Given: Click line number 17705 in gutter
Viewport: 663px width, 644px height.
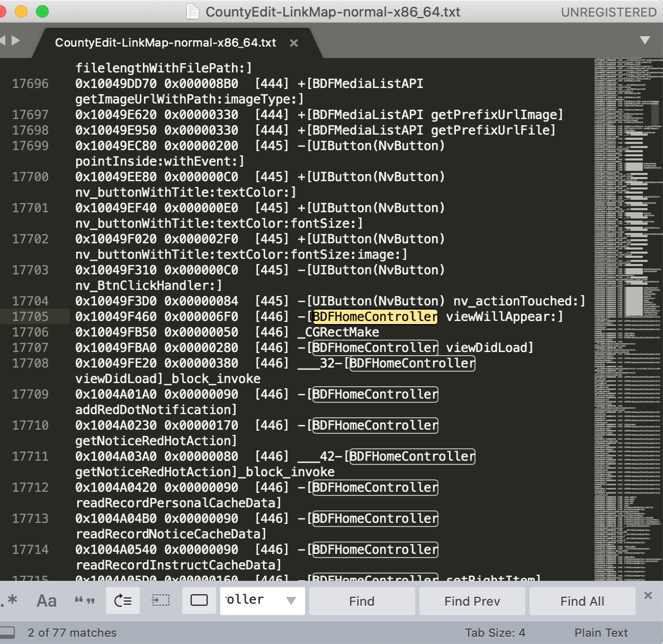Looking at the screenshot, I should click(30, 317).
